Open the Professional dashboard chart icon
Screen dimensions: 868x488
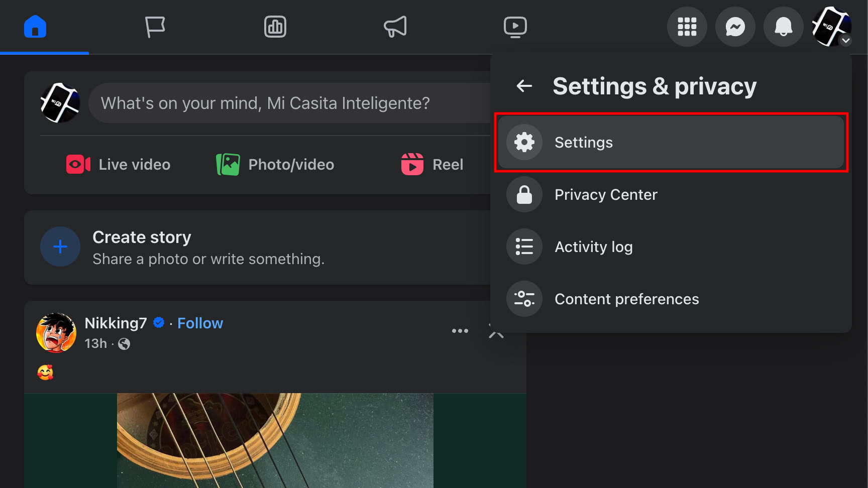tap(275, 27)
